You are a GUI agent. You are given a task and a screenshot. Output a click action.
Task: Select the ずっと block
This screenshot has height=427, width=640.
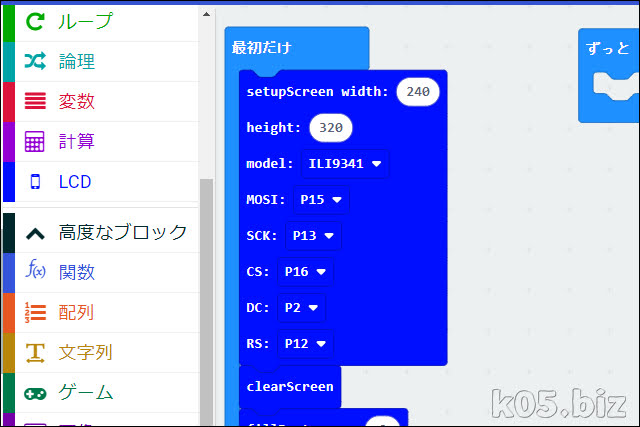pos(607,48)
